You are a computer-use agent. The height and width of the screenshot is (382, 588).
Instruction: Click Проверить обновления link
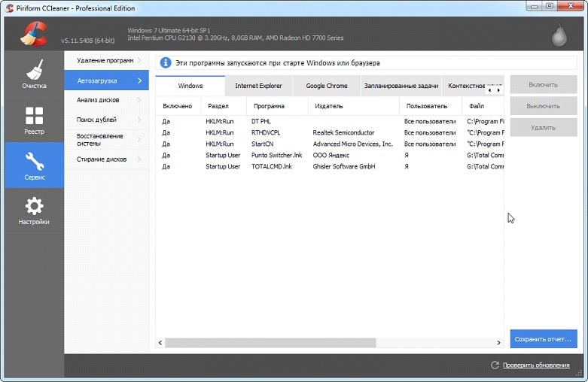[x=536, y=365]
